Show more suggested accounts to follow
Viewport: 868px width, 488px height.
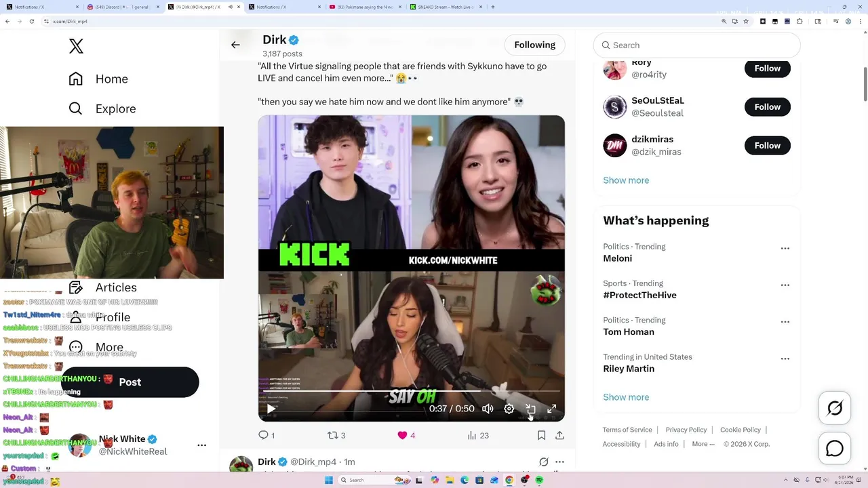[x=626, y=180]
